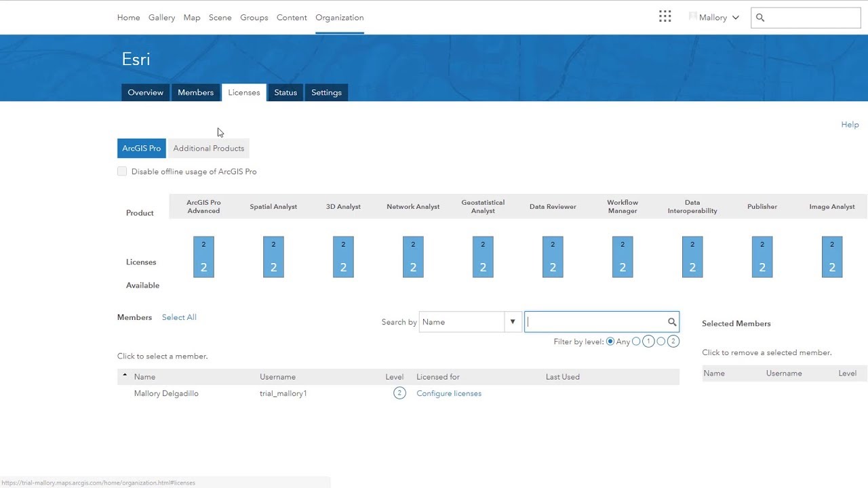This screenshot has height=488, width=868.
Task: Click the Publisher license bar
Action: pyautogui.click(x=762, y=257)
